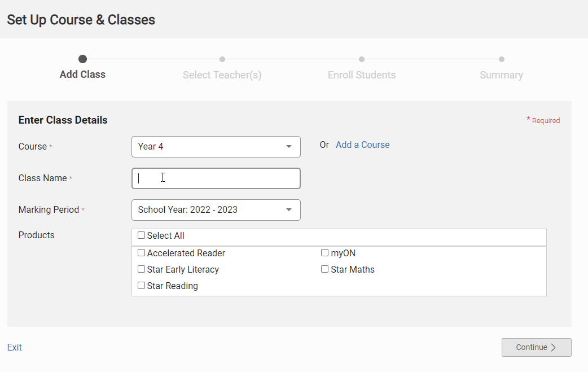Go to the Select Teacher(s) step
This screenshot has height=372, width=588.
point(222,75)
